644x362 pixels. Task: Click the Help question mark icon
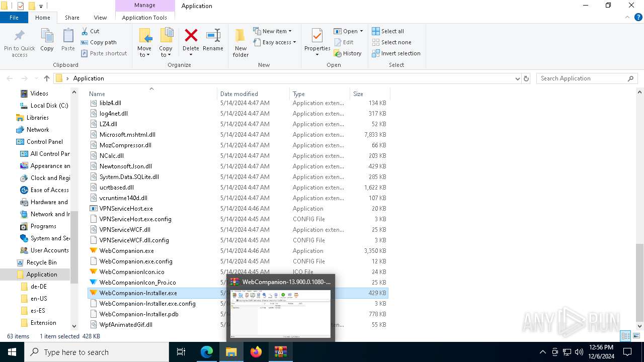(638, 17)
